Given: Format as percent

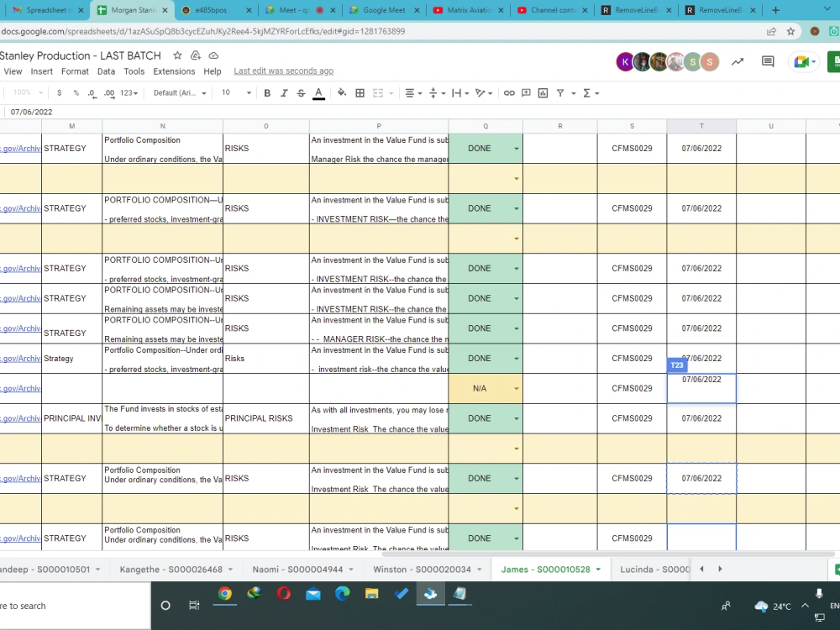Looking at the screenshot, I should (76, 93).
